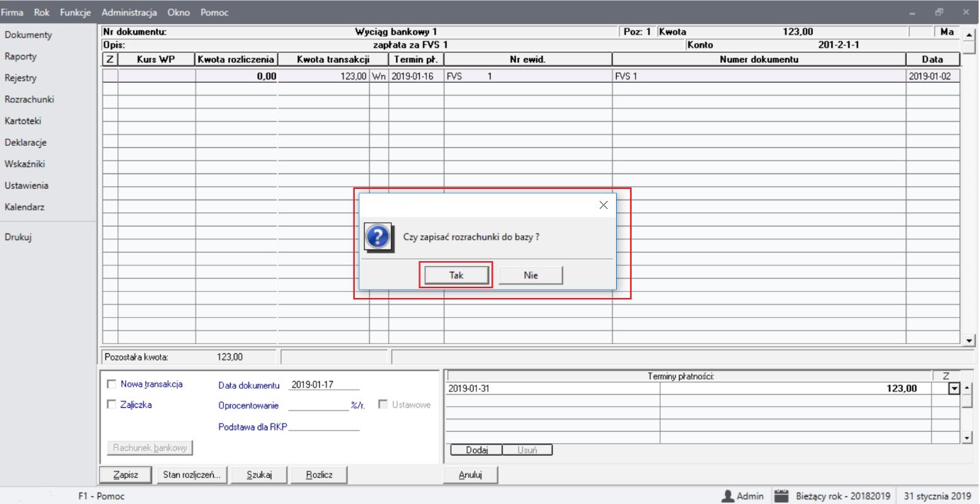
Task: Click the Kurs WP column header
Action: (156, 59)
